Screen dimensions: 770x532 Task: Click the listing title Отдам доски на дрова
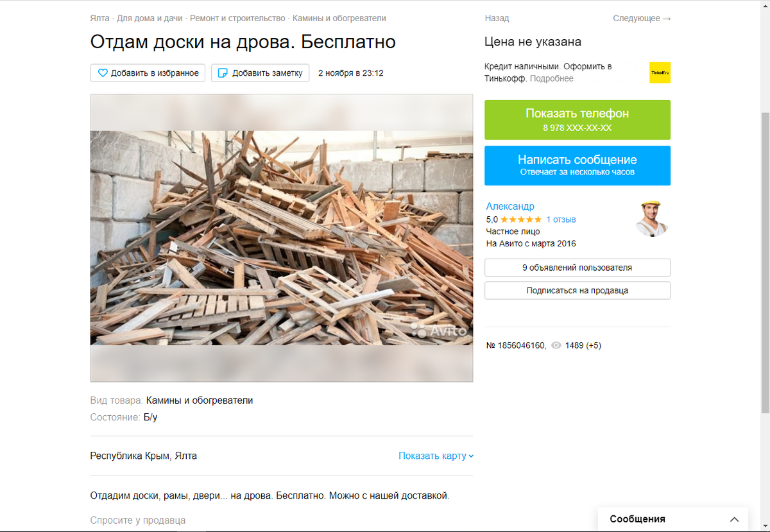(243, 42)
